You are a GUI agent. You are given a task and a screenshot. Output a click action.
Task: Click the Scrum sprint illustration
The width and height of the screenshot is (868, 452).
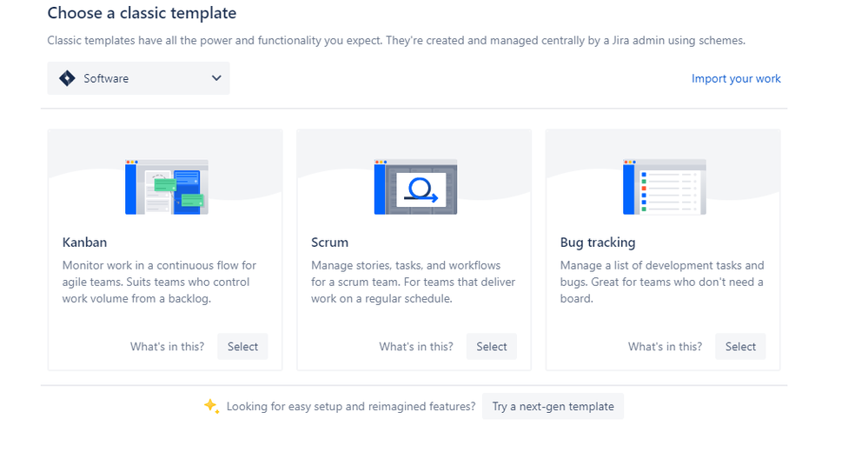click(x=415, y=187)
